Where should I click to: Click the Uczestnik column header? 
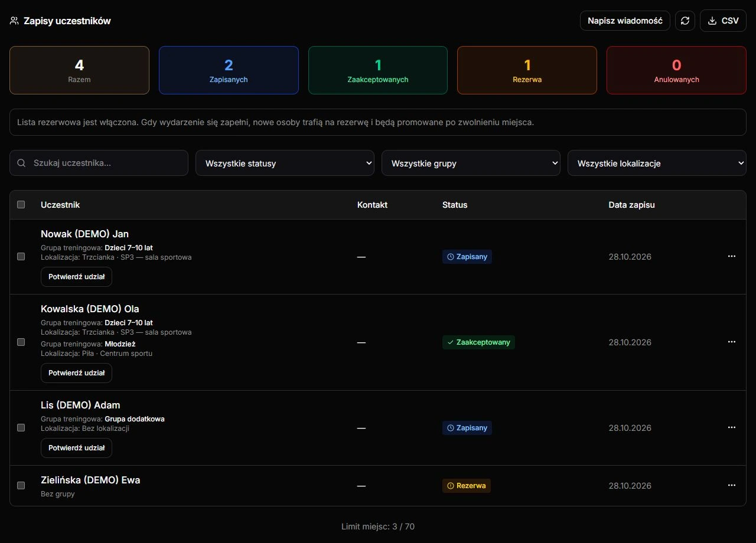60,205
